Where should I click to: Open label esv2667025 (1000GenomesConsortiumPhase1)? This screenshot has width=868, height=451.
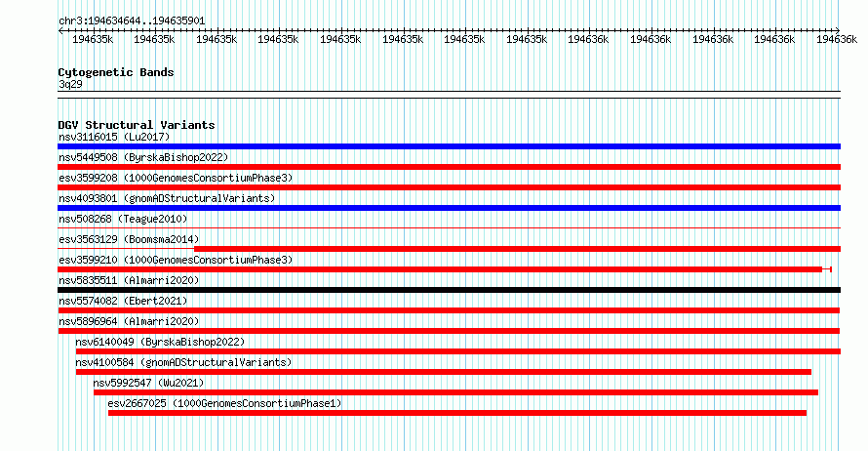224,403
